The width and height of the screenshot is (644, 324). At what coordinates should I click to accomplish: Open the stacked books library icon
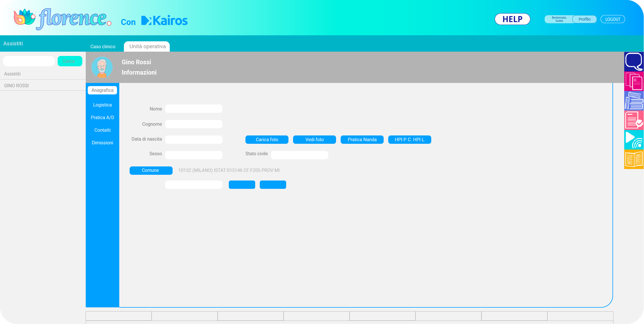click(634, 101)
